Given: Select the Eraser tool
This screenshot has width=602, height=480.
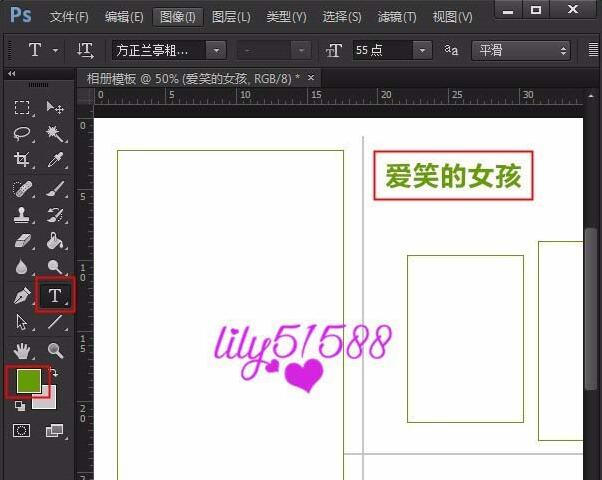Looking at the screenshot, I should 23,241.
